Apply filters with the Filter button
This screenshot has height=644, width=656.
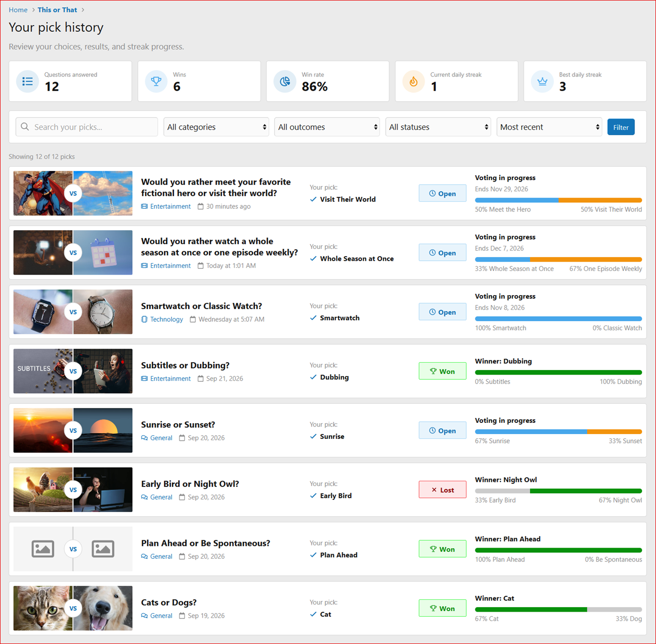(x=621, y=127)
